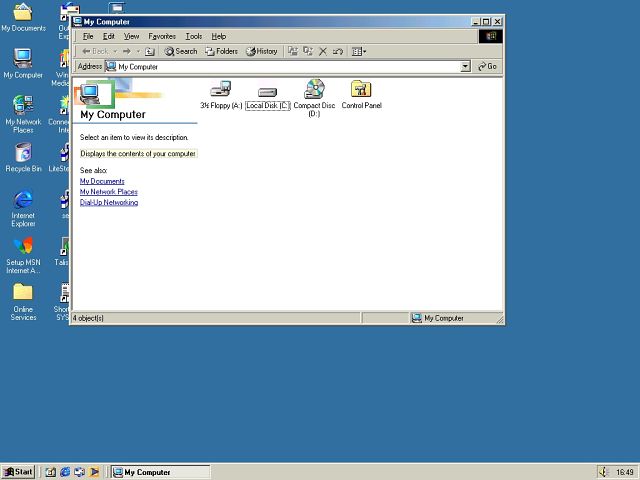The height and width of the screenshot is (480, 640).
Task: Toggle the Folders pane button
Action: click(x=222, y=51)
